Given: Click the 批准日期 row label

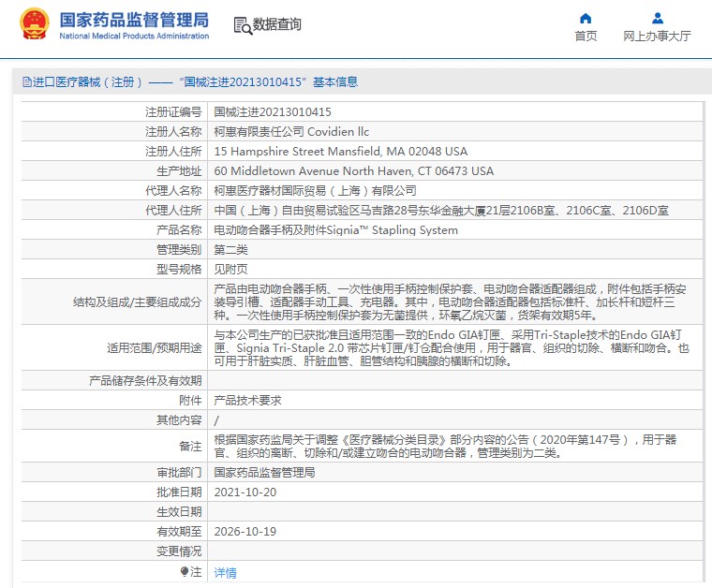Looking at the screenshot, I should [179, 492].
